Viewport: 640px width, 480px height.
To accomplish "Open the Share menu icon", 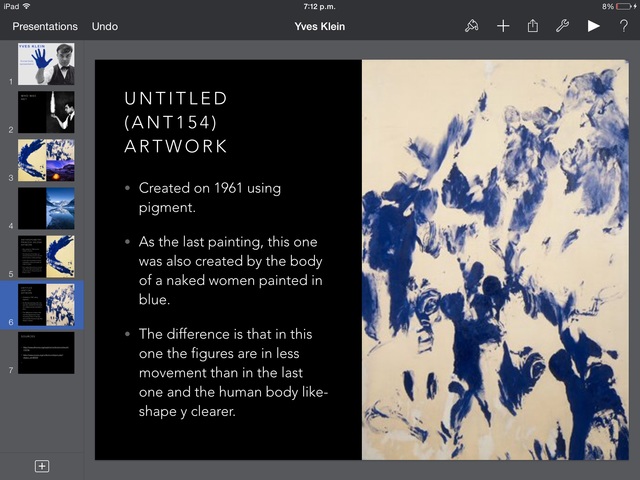I will (x=532, y=26).
